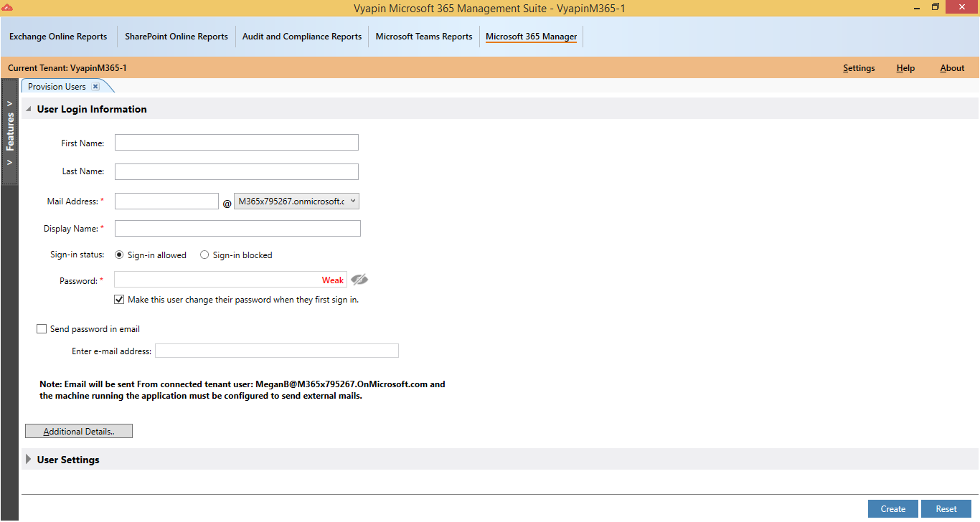Expand the User Settings section
This screenshot has height=522, width=980.
[29, 460]
